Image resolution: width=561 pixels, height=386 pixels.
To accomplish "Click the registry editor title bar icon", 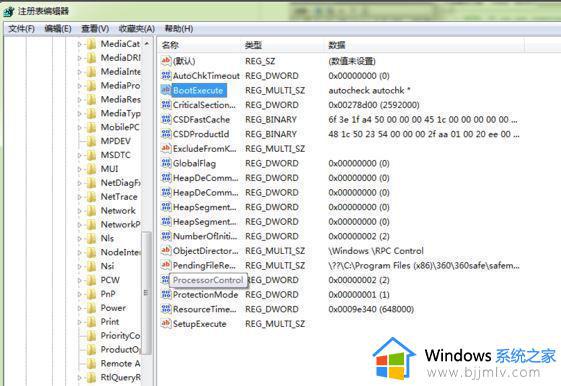I will (9, 11).
